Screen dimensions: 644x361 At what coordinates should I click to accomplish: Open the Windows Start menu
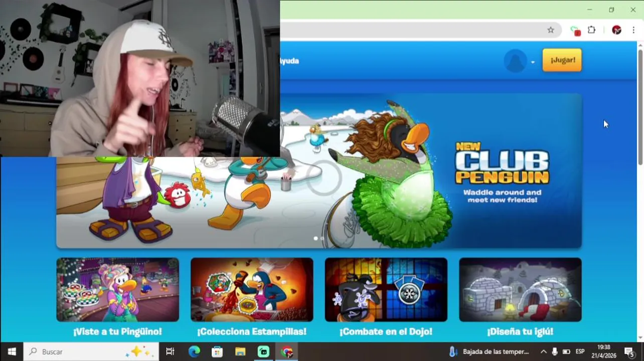click(12, 351)
